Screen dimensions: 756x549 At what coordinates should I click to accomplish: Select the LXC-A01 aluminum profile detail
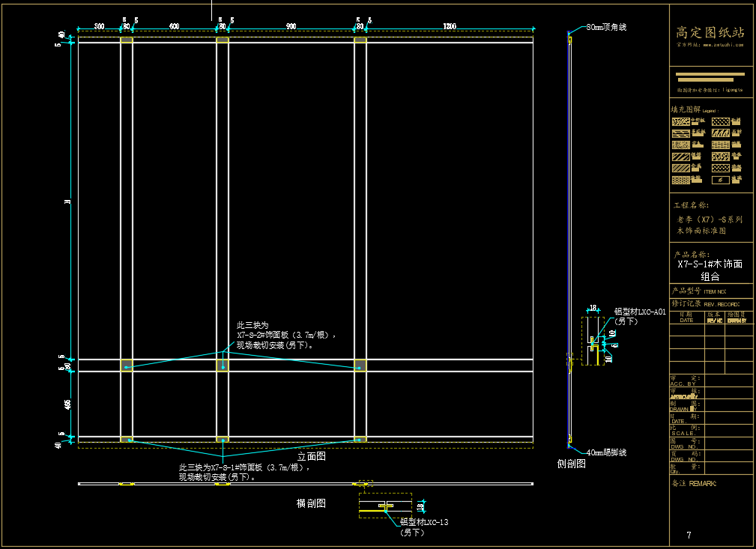[592, 341]
